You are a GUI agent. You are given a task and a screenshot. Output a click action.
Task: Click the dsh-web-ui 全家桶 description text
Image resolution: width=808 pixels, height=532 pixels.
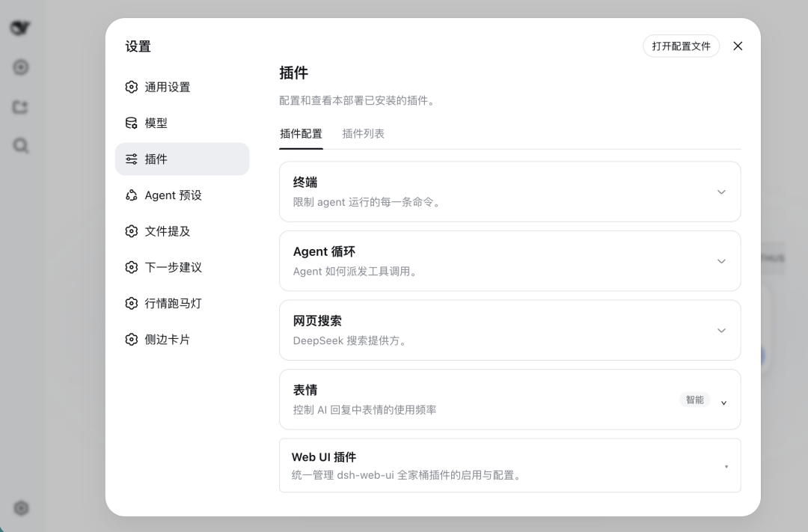(x=407, y=475)
